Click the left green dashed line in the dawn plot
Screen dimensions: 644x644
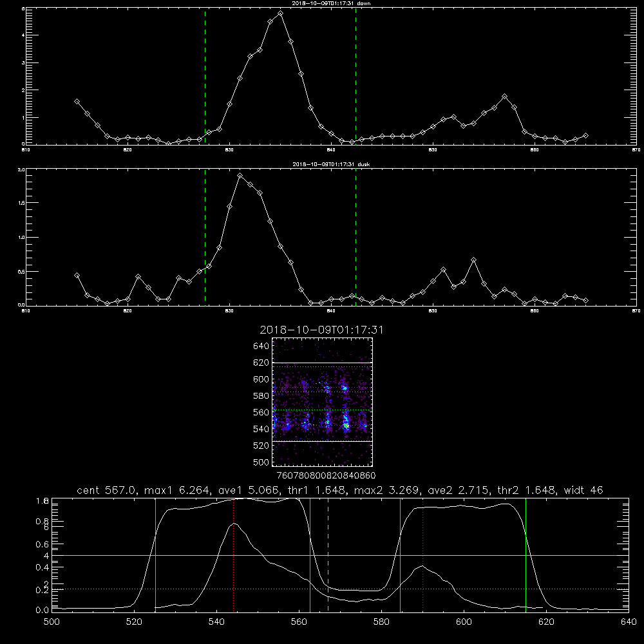pyautogui.click(x=205, y=76)
